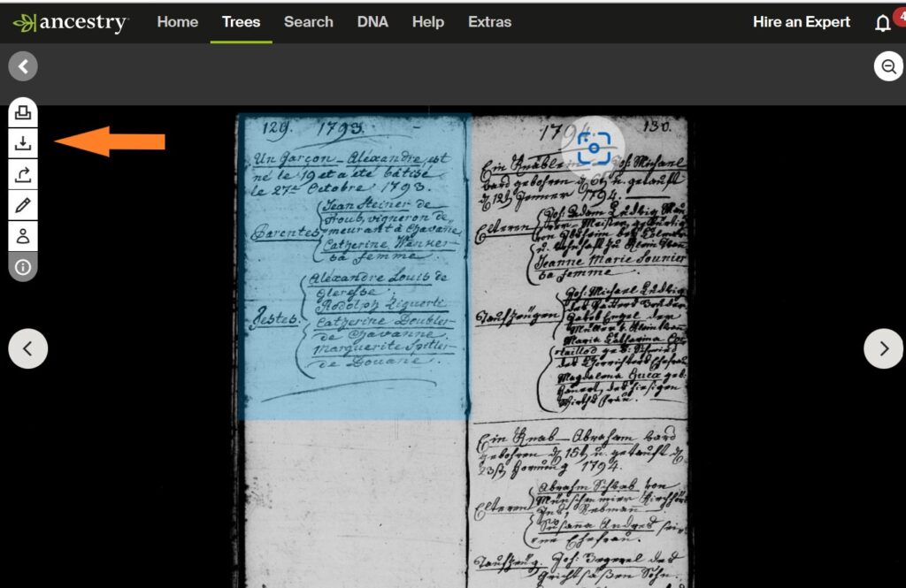
Task: Print the record image
Action: [x=23, y=112]
